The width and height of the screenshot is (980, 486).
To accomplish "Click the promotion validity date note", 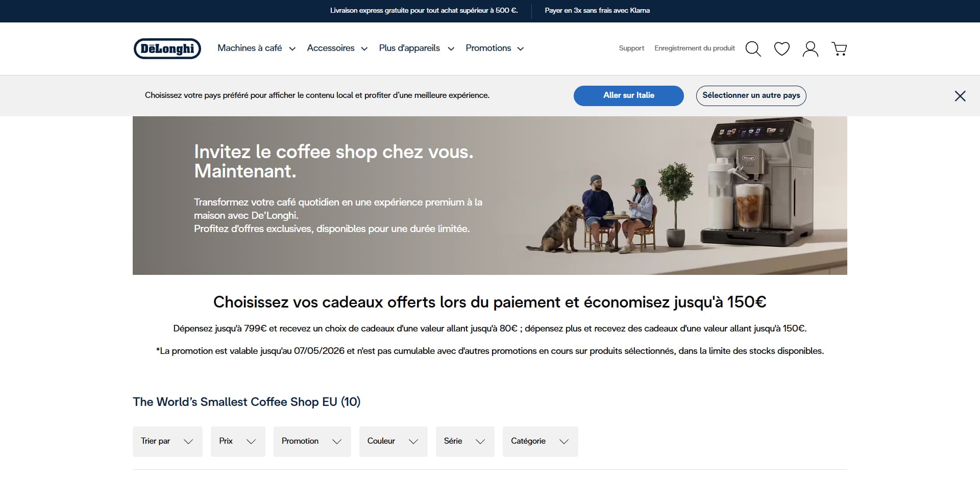I will coord(490,351).
